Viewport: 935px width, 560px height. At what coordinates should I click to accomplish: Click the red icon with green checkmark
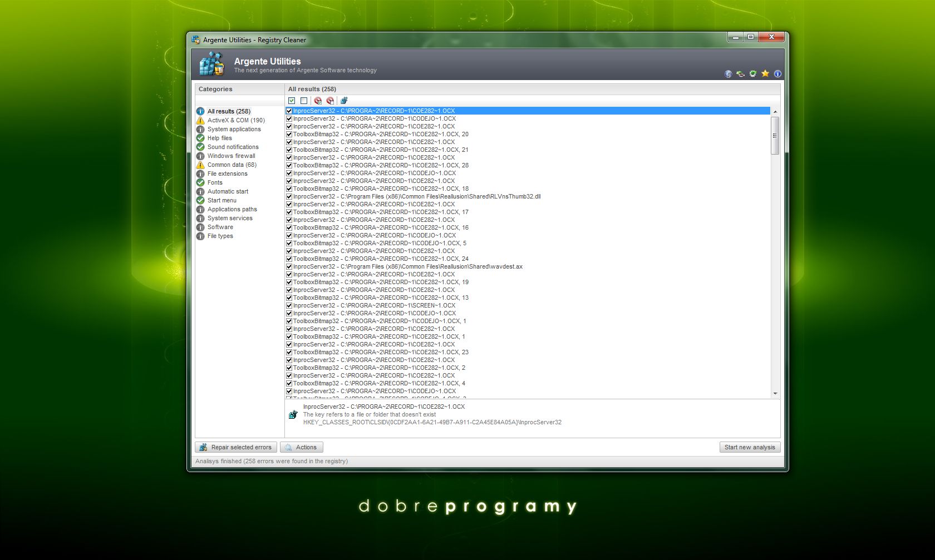point(318,101)
